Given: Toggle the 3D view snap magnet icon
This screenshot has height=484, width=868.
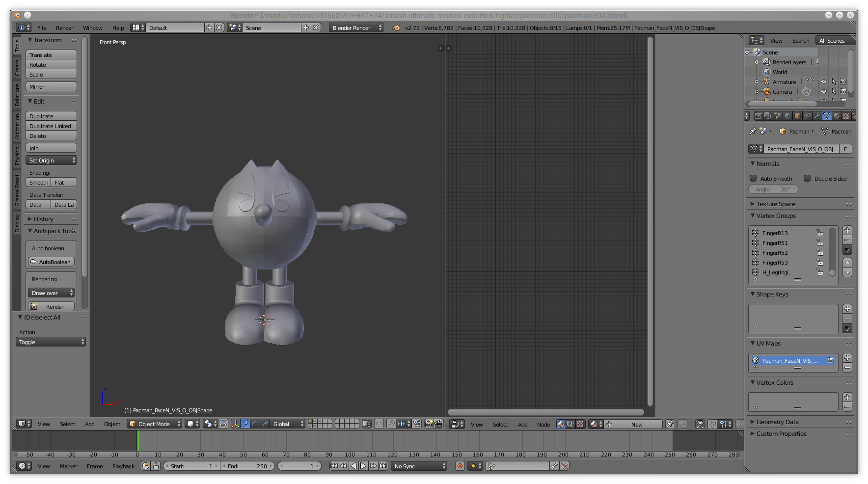Looking at the screenshot, I should pyautogui.click(x=391, y=424).
